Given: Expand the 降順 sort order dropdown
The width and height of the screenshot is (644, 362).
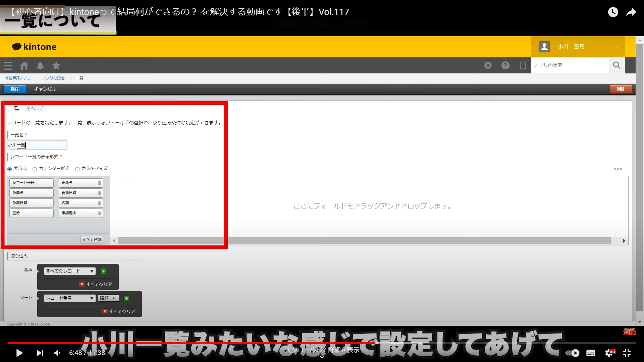Looking at the screenshot, I should click(108, 298).
